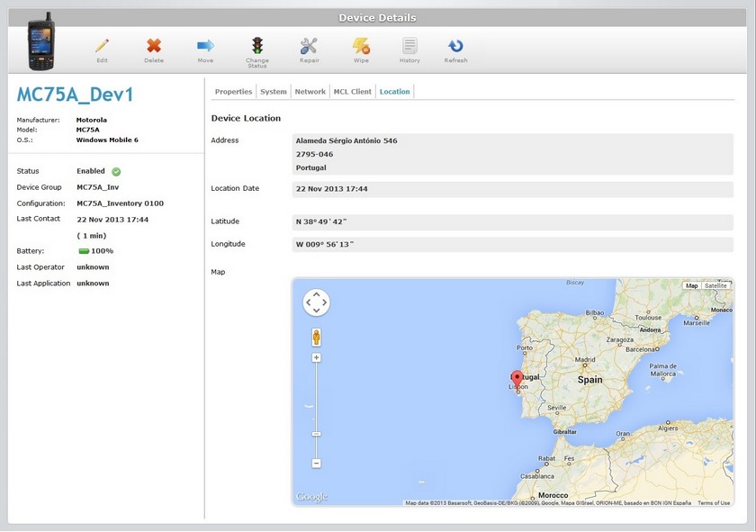The width and height of the screenshot is (756, 532).
Task: Click the Move blue arrow icon
Action: click(205, 46)
